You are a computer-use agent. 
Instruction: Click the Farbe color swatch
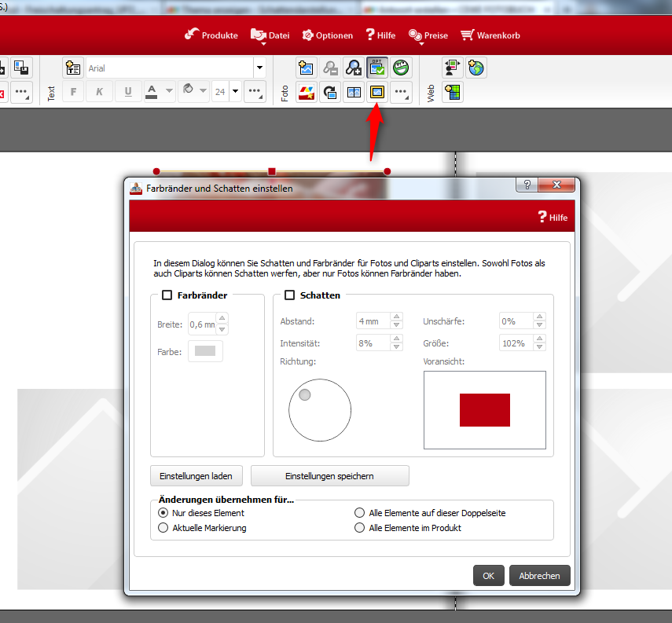point(204,352)
